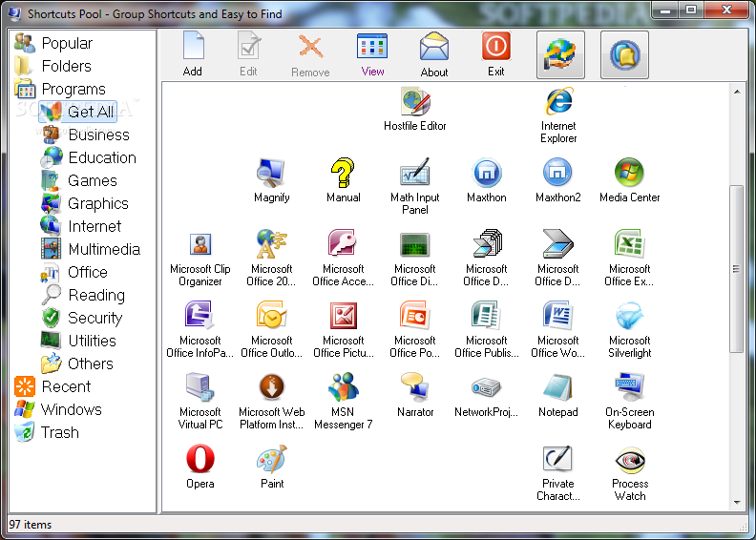The height and width of the screenshot is (540, 756).
Task: Select Microsoft Clip Organizer shortcut
Action: point(200,260)
